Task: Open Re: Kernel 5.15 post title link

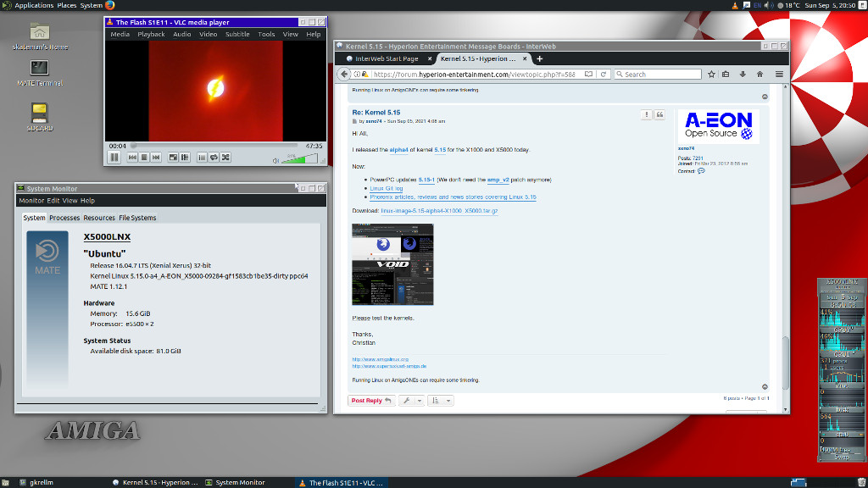Action: 376,113
